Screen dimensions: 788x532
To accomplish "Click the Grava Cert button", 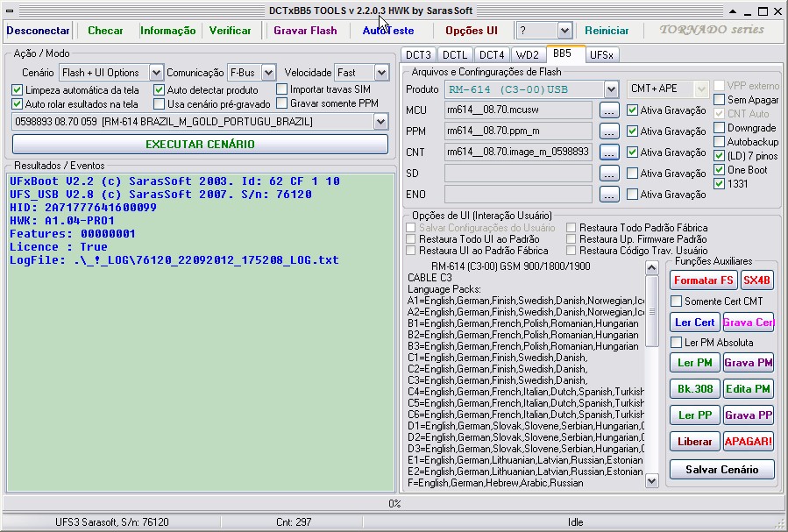I will tap(749, 322).
